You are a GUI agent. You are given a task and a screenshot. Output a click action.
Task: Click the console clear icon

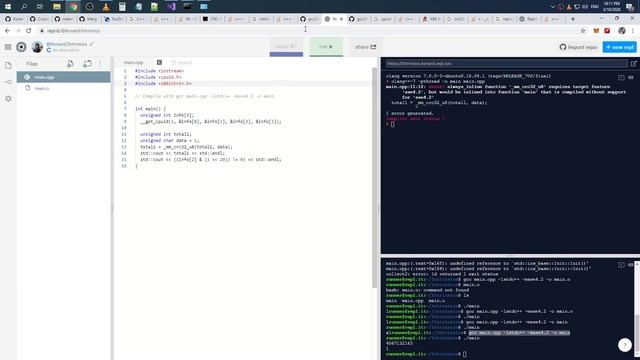click(x=631, y=77)
